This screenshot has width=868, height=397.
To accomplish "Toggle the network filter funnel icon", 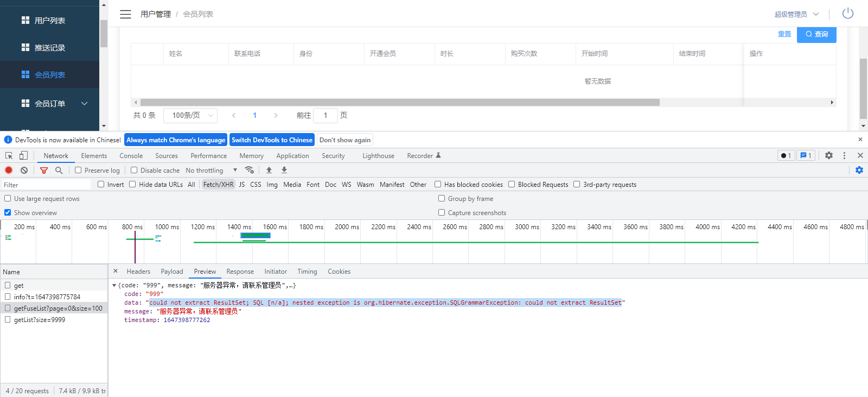I will tap(44, 170).
